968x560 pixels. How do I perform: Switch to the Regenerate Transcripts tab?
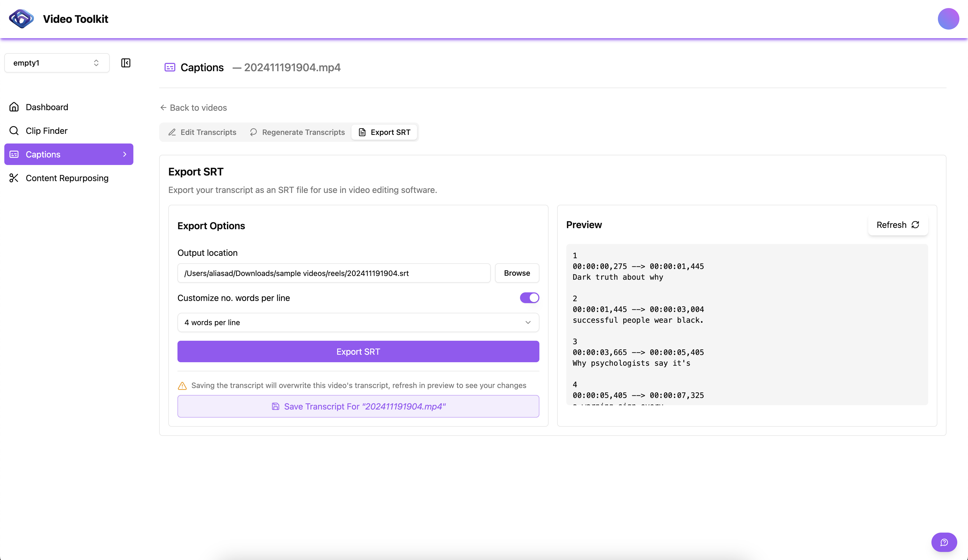[x=297, y=132]
